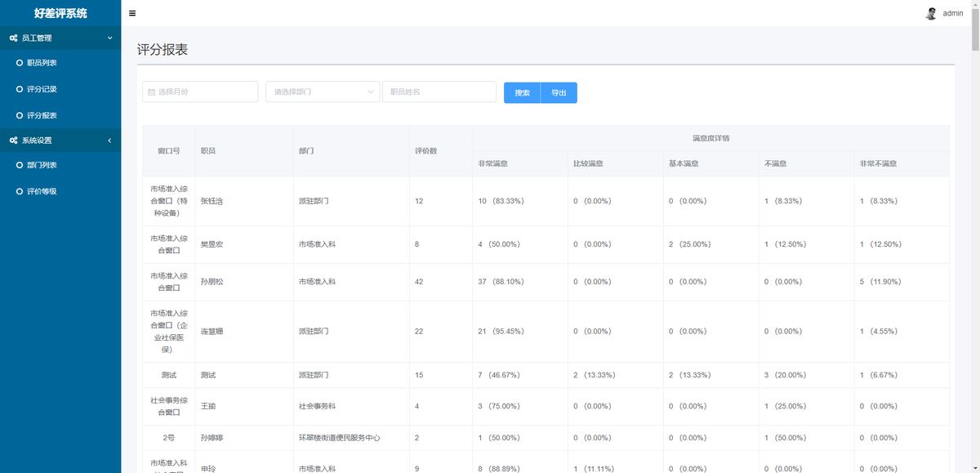Click the 导出 button
Viewport: 980px width, 473px height.
(559, 93)
